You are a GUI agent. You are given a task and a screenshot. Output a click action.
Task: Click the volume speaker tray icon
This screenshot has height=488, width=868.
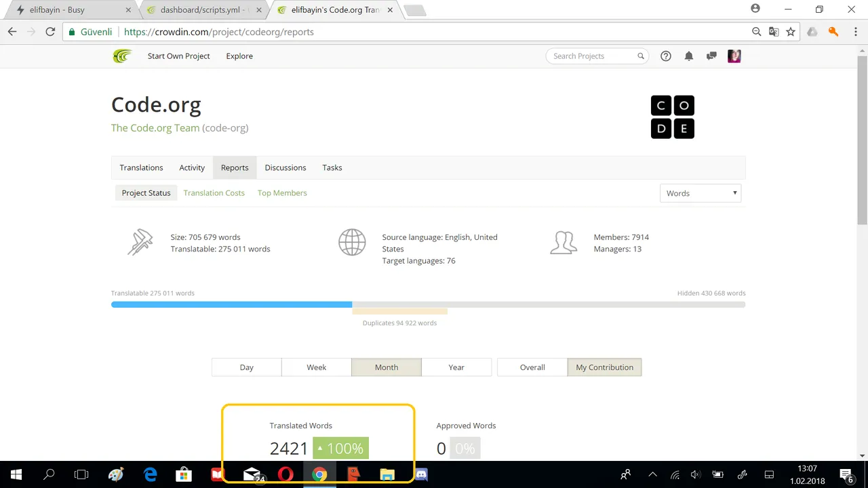(696, 474)
